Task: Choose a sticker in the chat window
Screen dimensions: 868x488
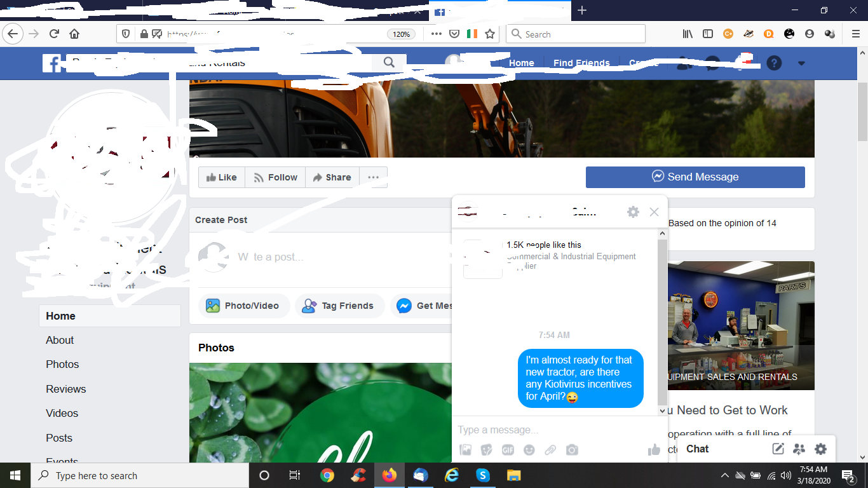Action: [x=487, y=450]
